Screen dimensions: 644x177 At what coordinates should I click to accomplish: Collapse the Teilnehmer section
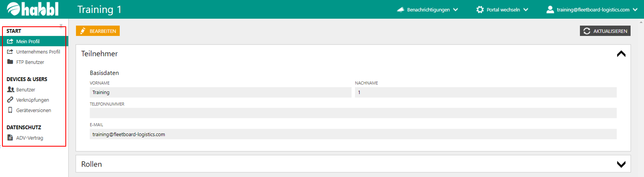click(621, 54)
